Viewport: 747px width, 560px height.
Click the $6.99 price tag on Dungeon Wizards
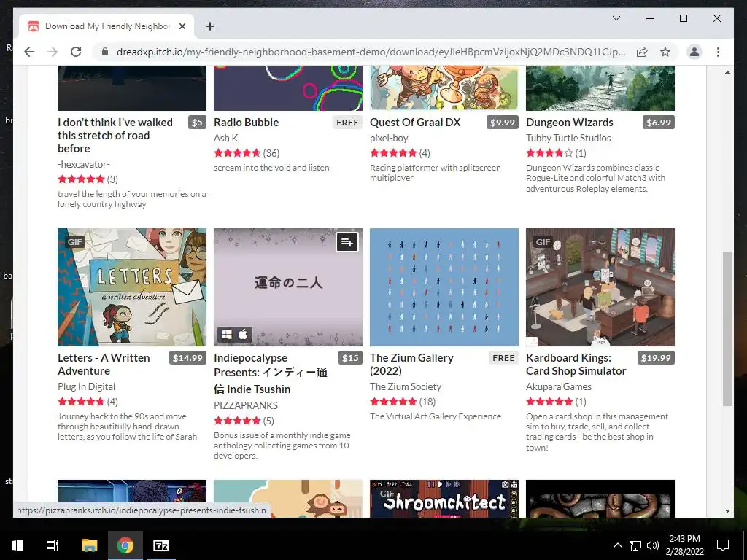[659, 122]
